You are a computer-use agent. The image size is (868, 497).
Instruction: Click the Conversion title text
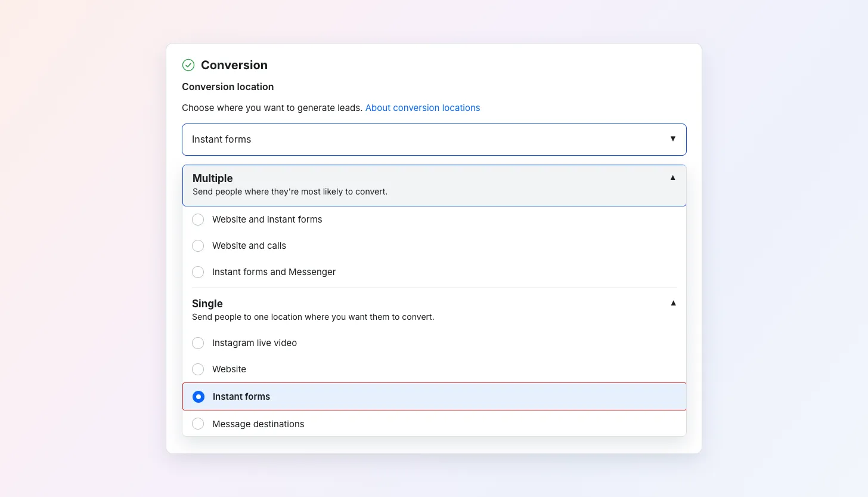[x=234, y=65]
